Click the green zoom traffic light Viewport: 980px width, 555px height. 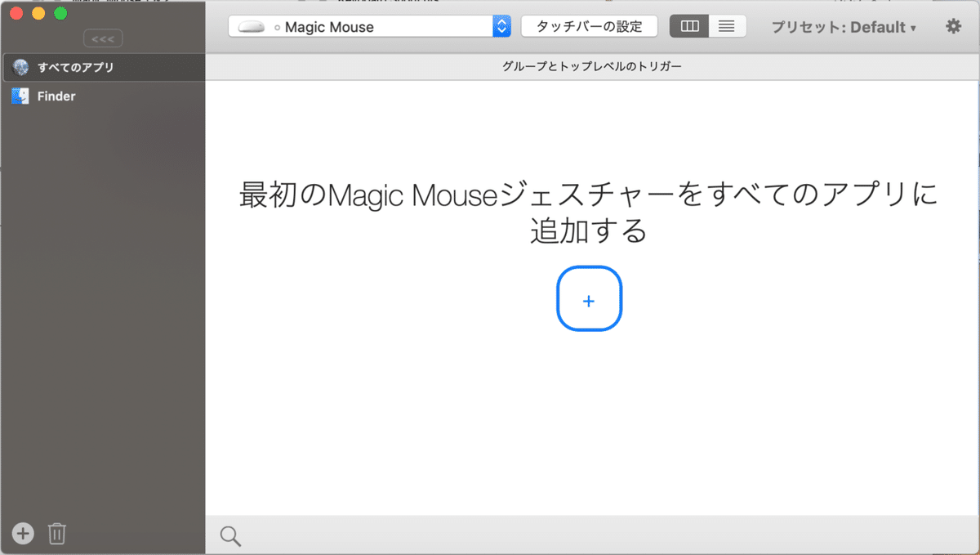point(60,13)
